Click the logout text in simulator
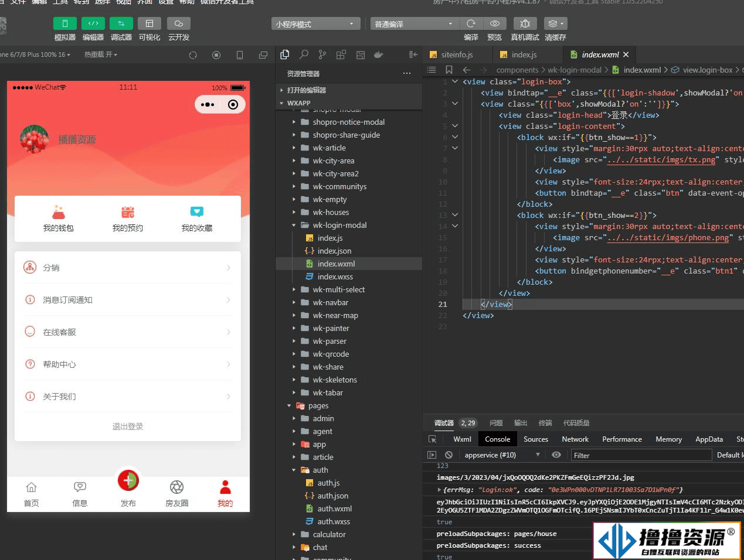The width and height of the screenshot is (744, 560). pos(128,426)
